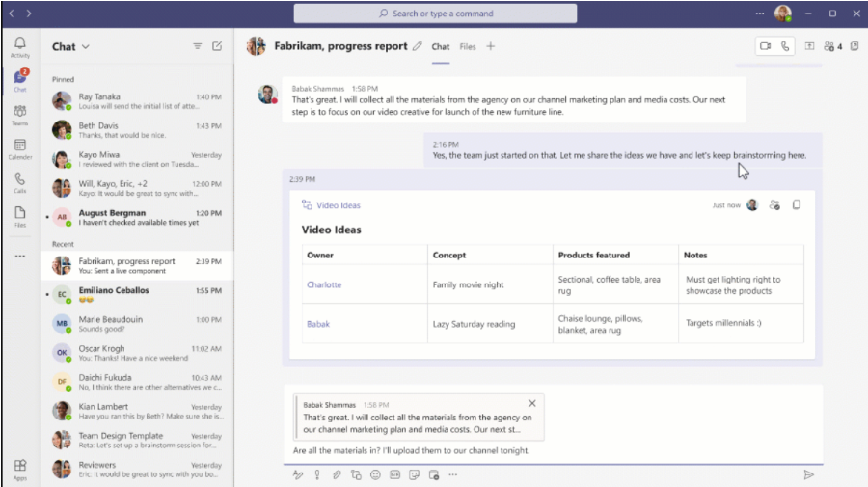Screen dimensions: 868x487
Task: Send the message with the arrow icon
Action: (808, 474)
